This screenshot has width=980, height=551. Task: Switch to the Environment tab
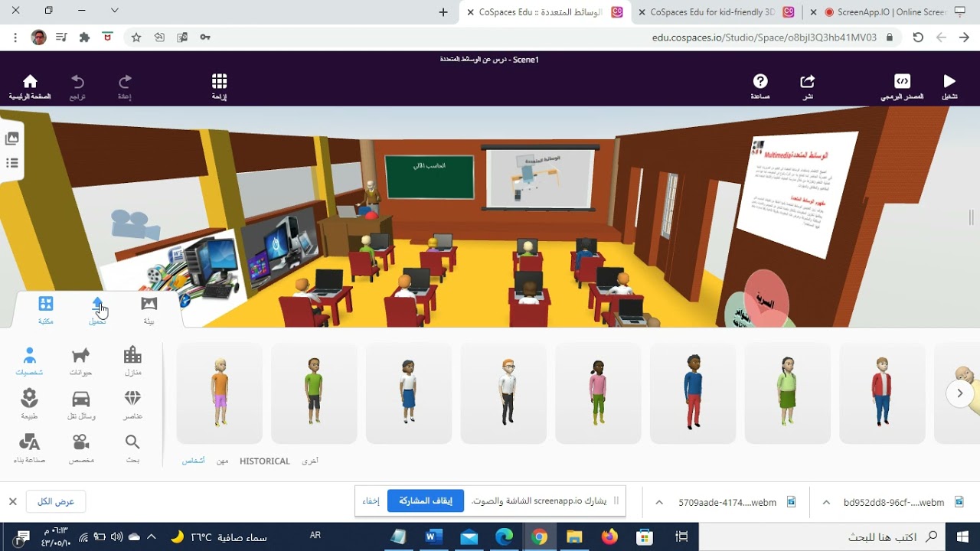(x=149, y=310)
